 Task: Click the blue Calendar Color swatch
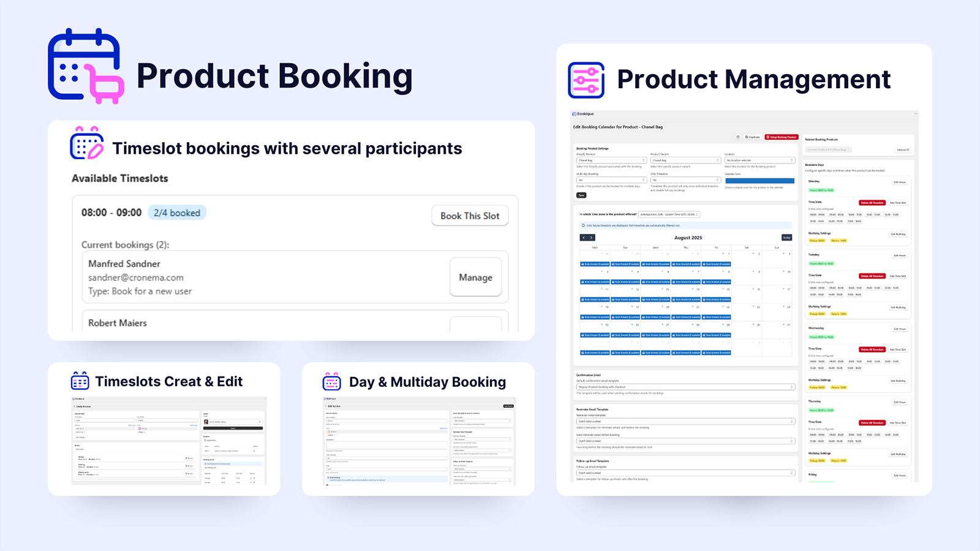(x=760, y=181)
